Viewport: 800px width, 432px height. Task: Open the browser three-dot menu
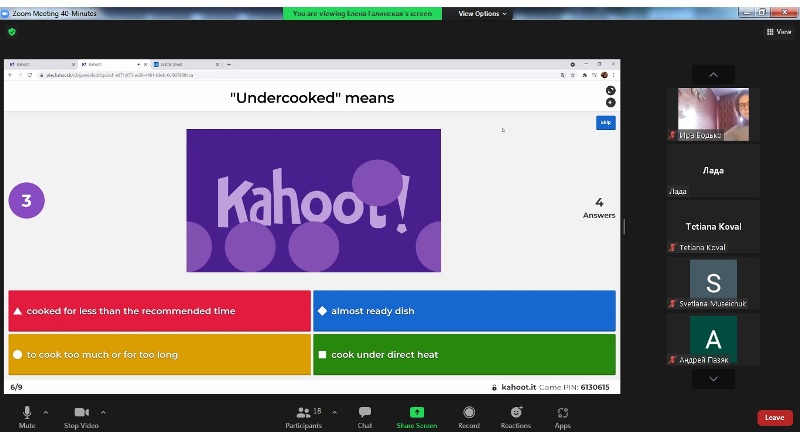[x=613, y=75]
